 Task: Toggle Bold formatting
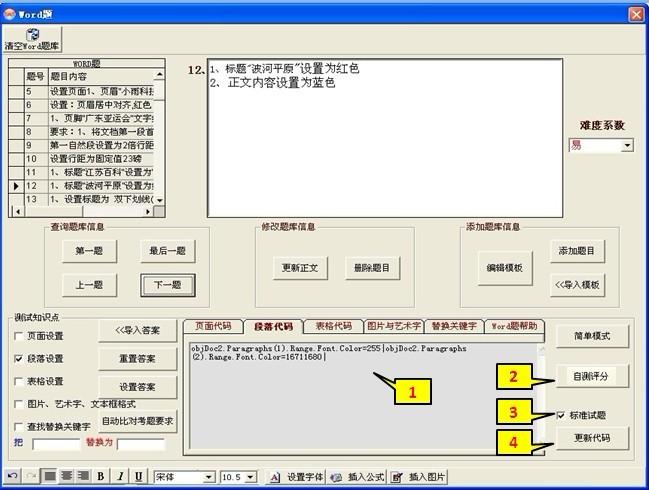tap(101, 476)
